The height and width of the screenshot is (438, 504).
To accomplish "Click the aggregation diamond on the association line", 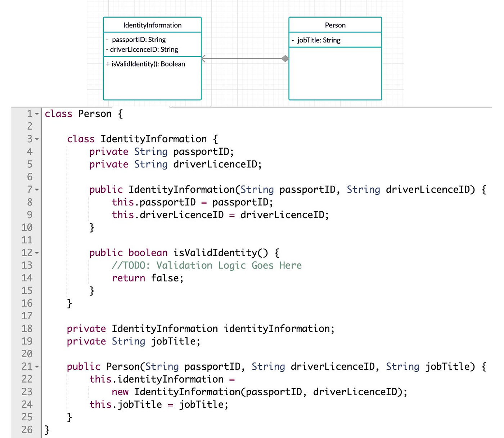I will [285, 58].
